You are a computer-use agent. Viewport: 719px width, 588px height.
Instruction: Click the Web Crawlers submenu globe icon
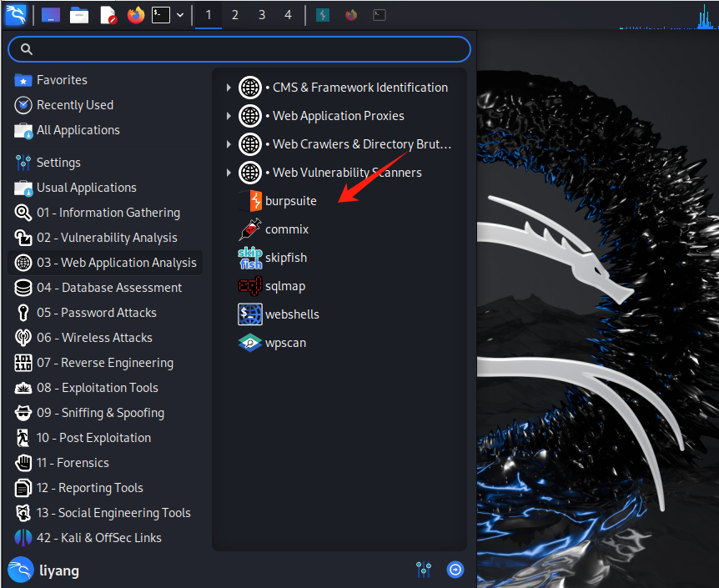pos(250,144)
